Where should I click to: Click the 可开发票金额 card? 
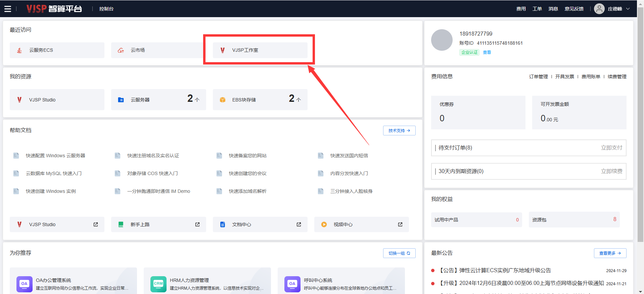click(x=579, y=113)
